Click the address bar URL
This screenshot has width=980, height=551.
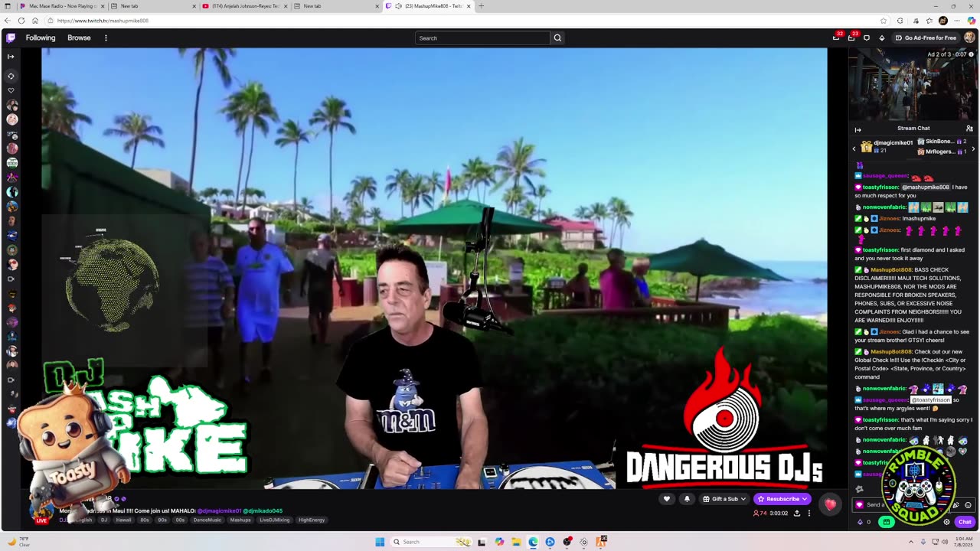(103, 21)
